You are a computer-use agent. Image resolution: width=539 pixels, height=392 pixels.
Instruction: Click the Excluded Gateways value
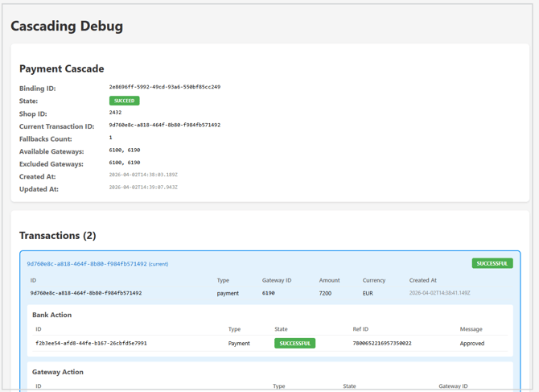(x=125, y=163)
